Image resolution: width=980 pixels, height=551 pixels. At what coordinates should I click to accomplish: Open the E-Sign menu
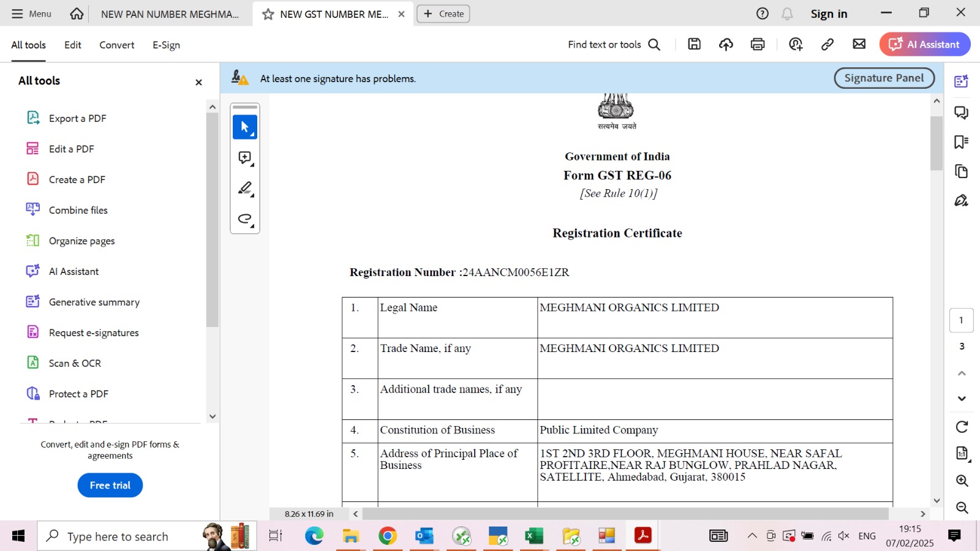click(166, 45)
